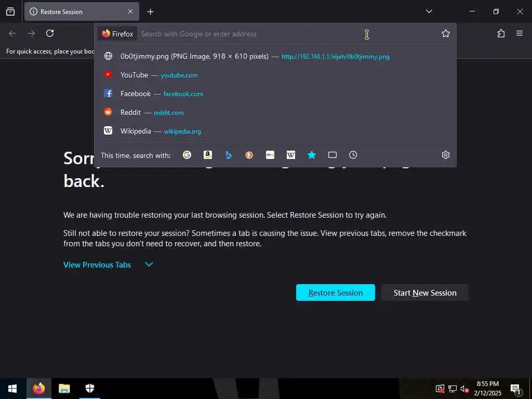Image resolution: width=532 pixels, height=399 pixels.
Task: Search history with the clock icon
Action: tap(353, 155)
